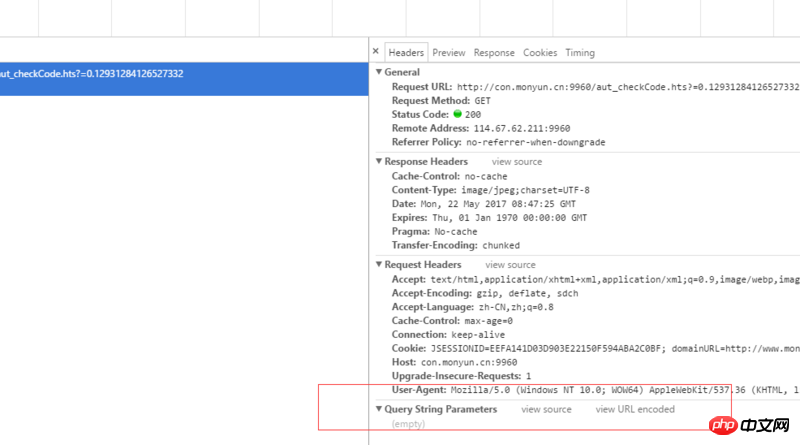Open the Preview tab
The width and height of the screenshot is (800, 445).
tap(449, 53)
